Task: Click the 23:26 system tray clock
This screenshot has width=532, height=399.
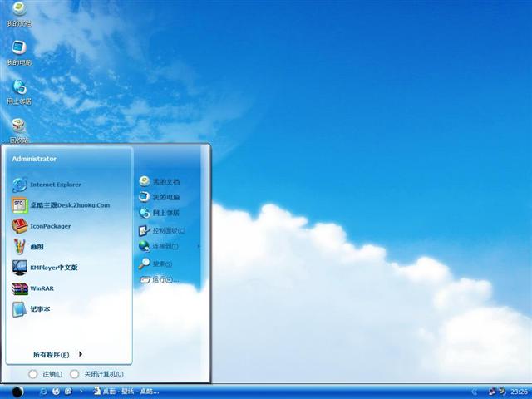Action: point(519,392)
